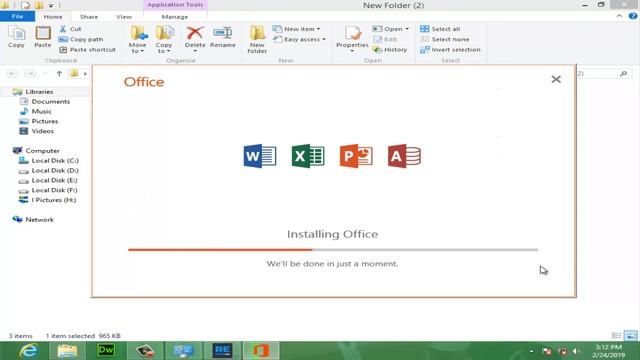Click the History icon
This screenshot has height=360, width=640.
378,49
